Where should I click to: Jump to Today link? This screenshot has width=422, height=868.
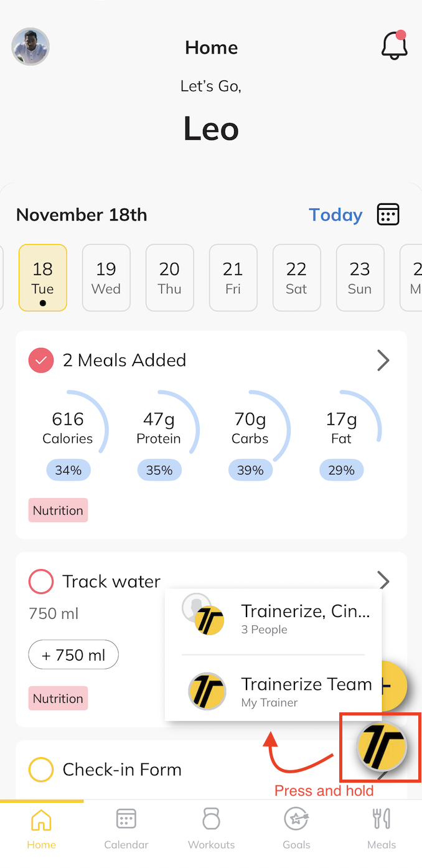[335, 215]
